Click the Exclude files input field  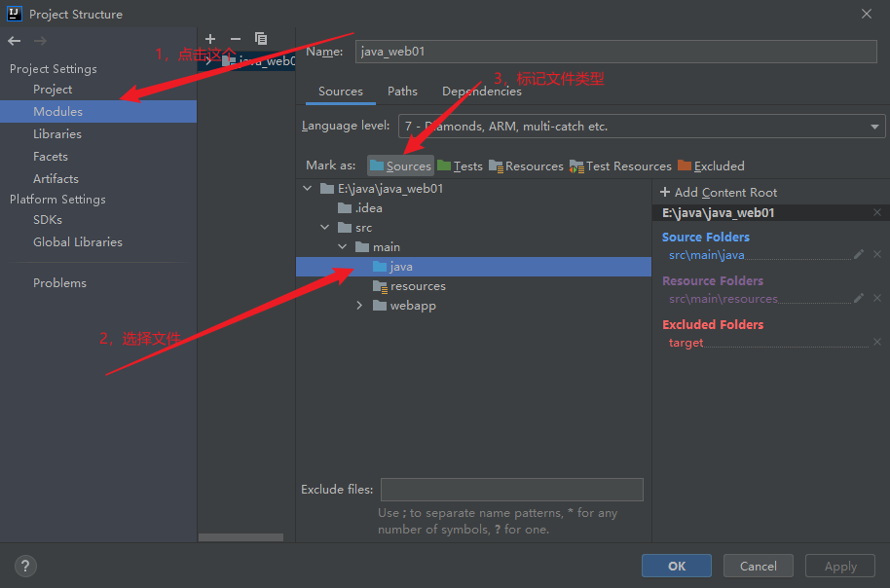(512, 490)
